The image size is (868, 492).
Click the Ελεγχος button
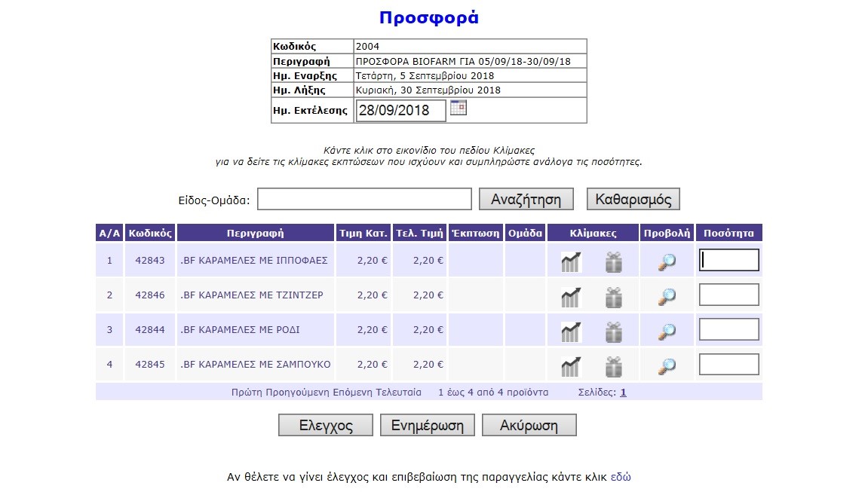click(326, 425)
